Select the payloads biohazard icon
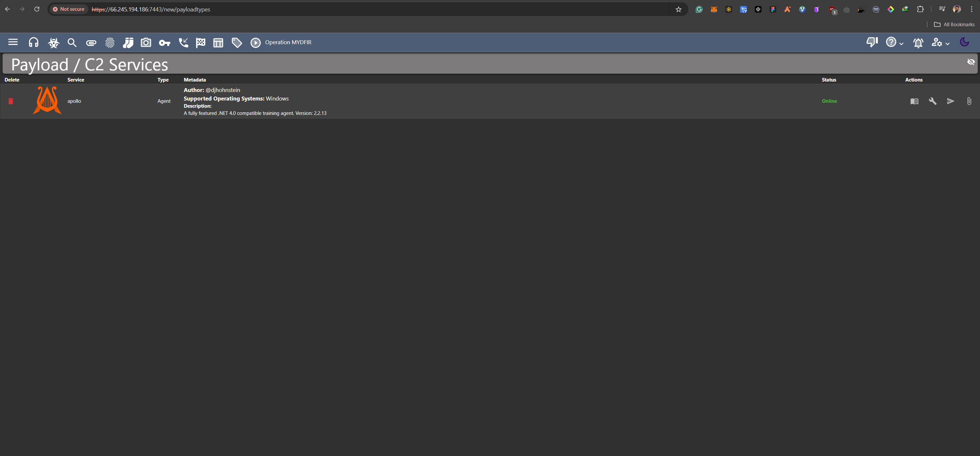 53,42
